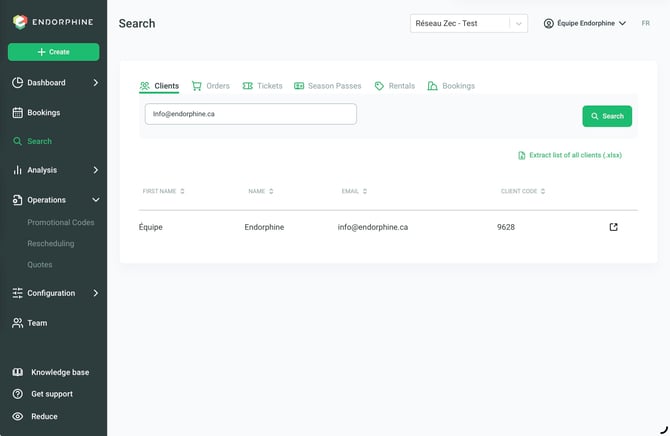Switch to the Rentals tab
670x436 pixels.
tap(394, 86)
